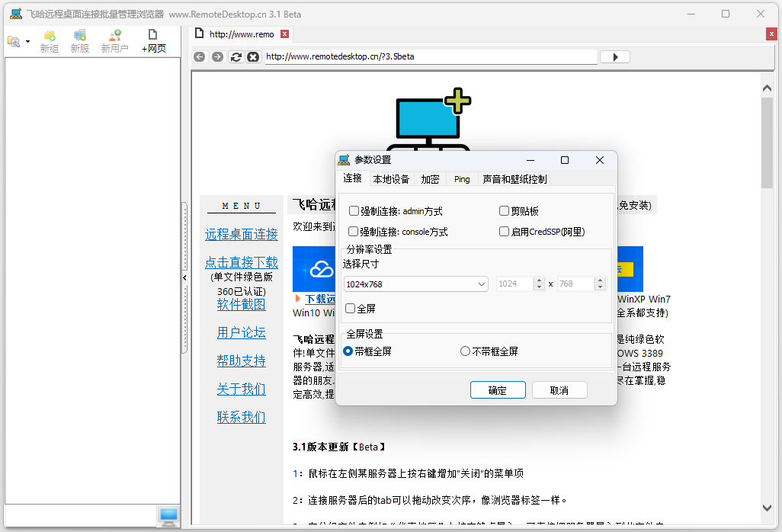This screenshot has height=532, width=782.
Task: Switch to the 本地设备 tab
Action: pos(391,180)
